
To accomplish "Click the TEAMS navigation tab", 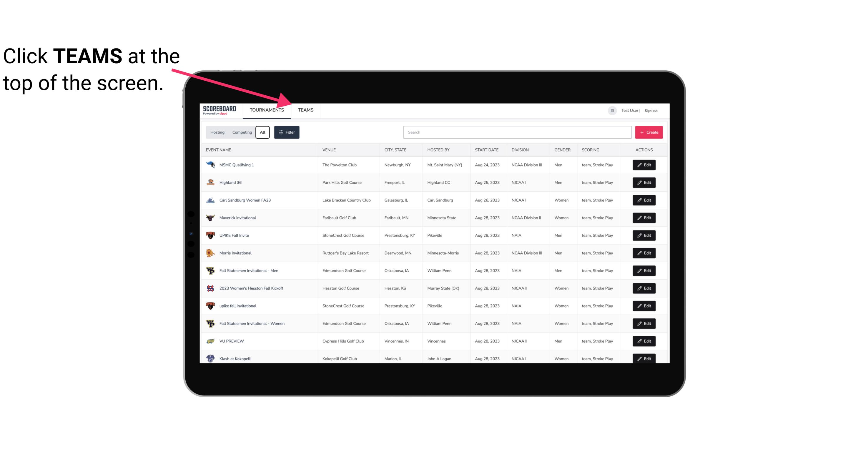I will (x=305, y=110).
